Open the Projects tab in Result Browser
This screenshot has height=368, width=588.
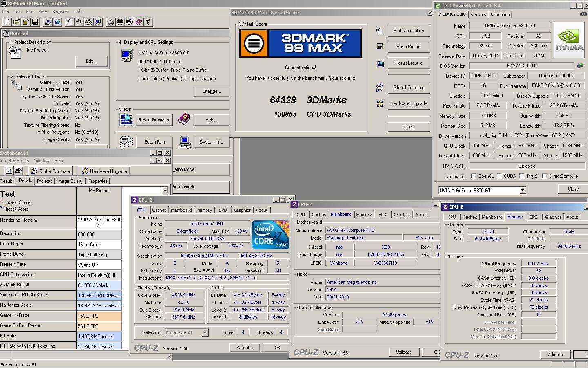coord(45,181)
